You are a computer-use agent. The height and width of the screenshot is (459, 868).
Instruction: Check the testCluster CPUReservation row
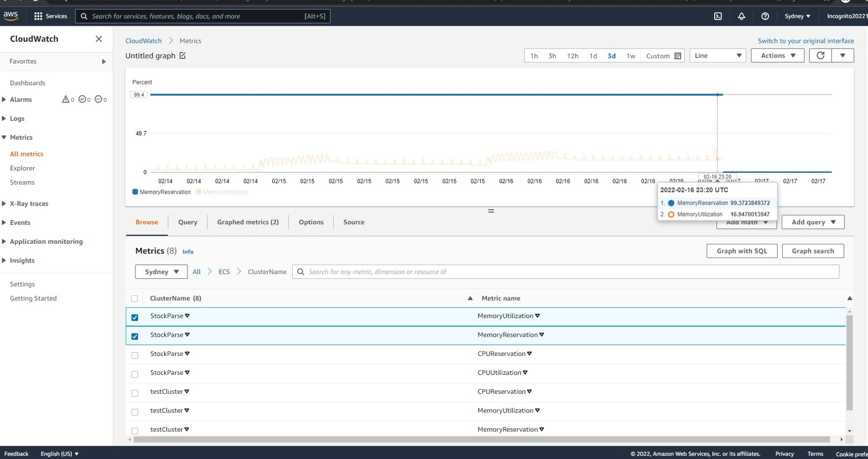(x=135, y=393)
